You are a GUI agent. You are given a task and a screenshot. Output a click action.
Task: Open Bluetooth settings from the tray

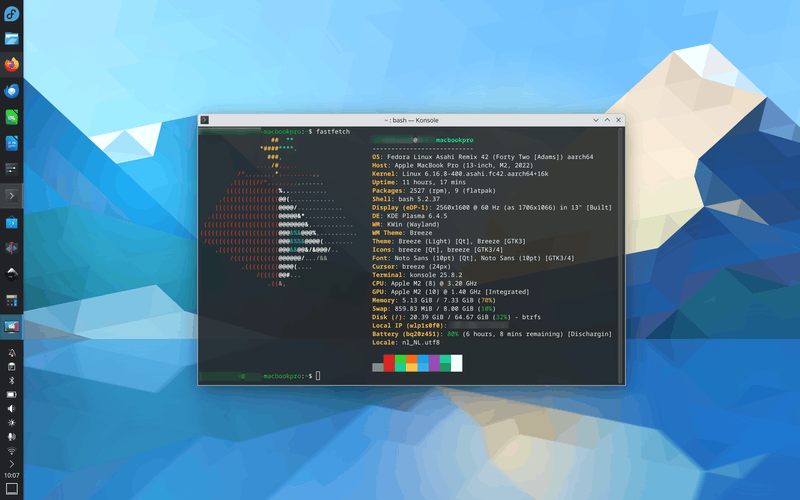point(11,381)
